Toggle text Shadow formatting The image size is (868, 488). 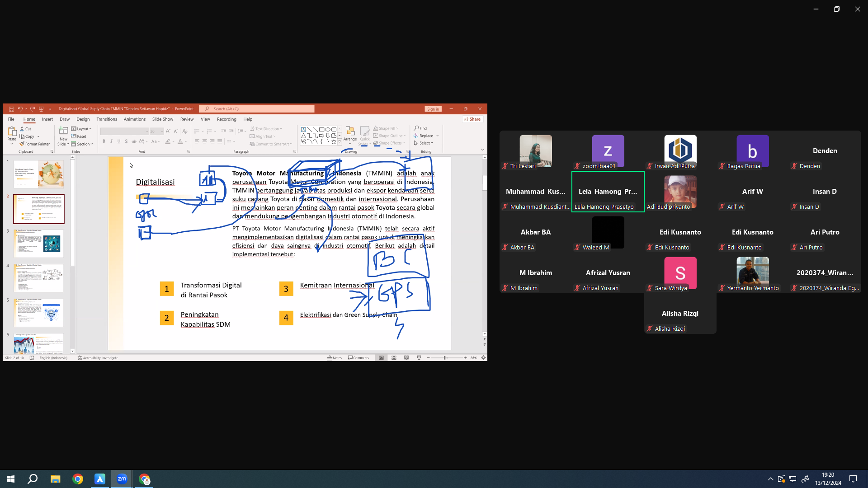coord(126,141)
